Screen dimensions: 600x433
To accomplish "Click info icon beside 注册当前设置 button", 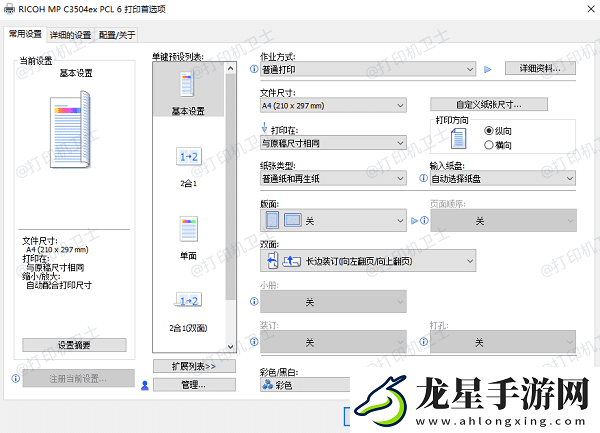I will click(x=16, y=379).
